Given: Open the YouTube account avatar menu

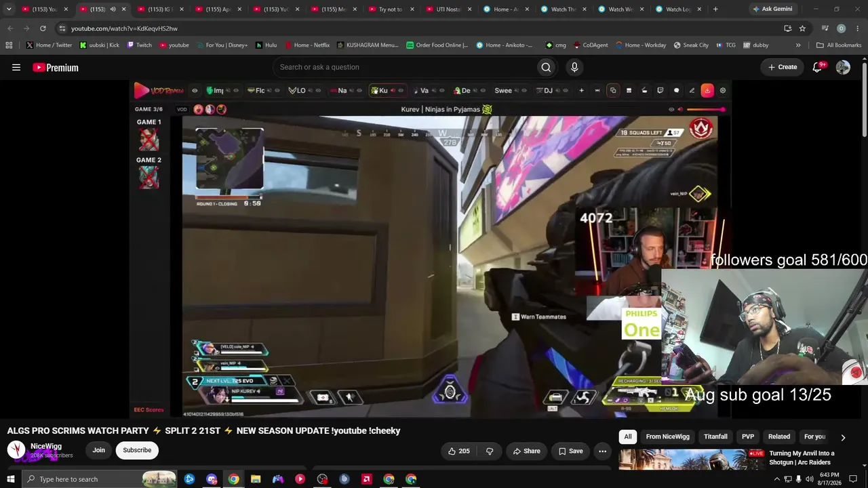Looking at the screenshot, I should tap(843, 67).
